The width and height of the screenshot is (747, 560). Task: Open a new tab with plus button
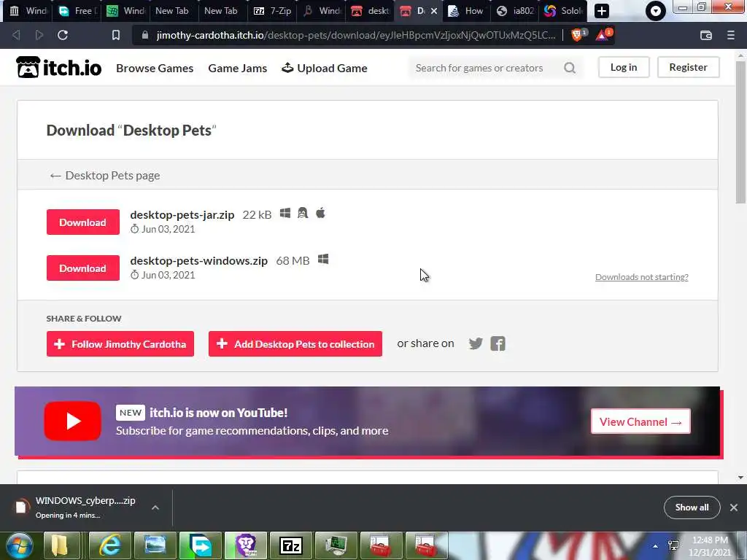pyautogui.click(x=602, y=11)
